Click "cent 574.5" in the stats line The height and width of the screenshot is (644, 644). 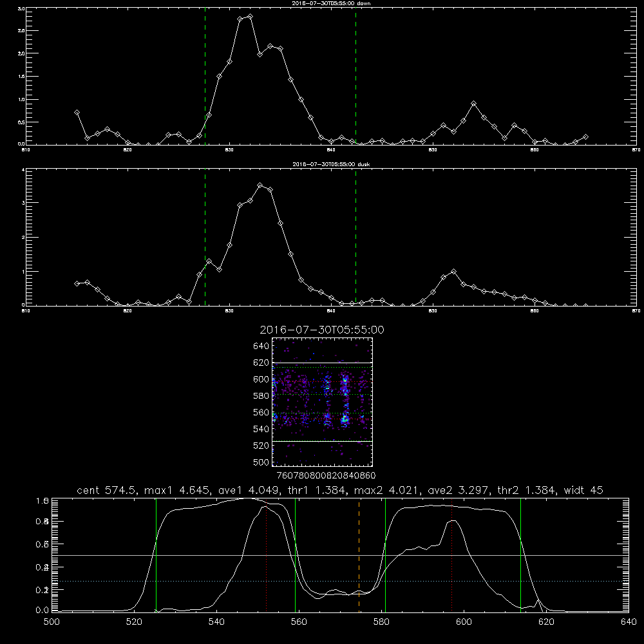pos(106,490)
